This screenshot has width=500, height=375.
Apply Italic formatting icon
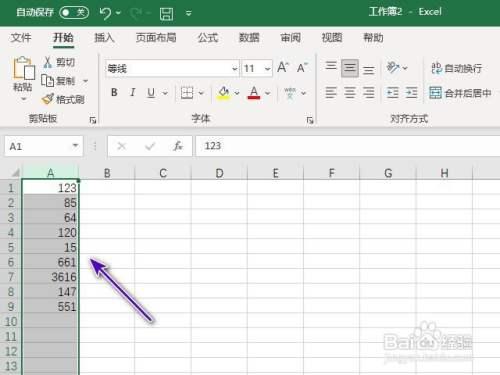[x=133, y=92]
